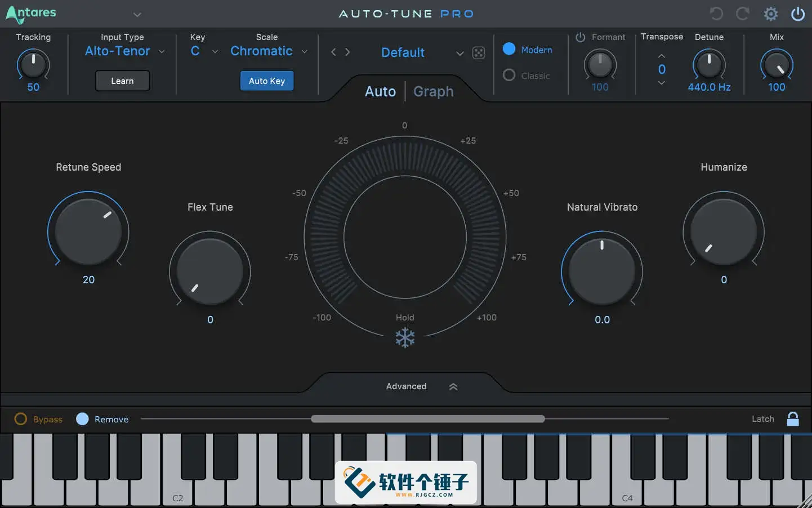This screenshot has height=508, width=812.
Task: Go to the next preset arrow
Action: click(x=347, y=52)
